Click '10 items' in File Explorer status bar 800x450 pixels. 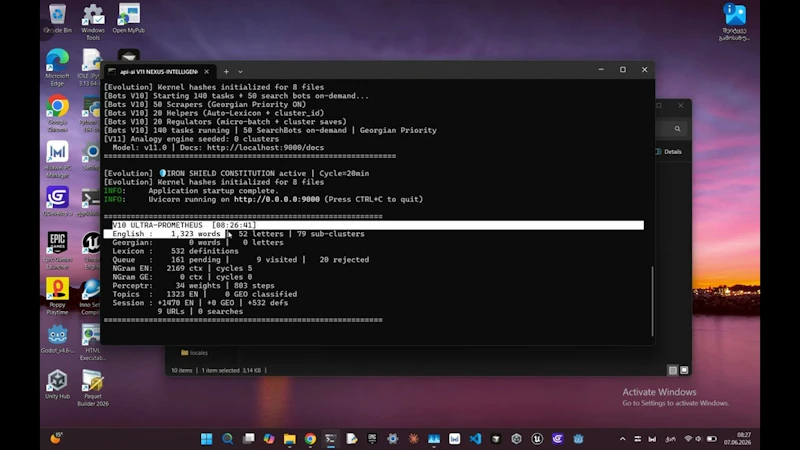tap(182, 370)
